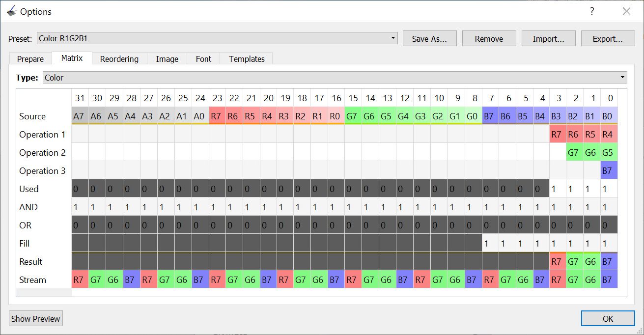Go to the Font tab
Image resolution: width=644 pixels, height=335 pixels.
click(203, 59)
